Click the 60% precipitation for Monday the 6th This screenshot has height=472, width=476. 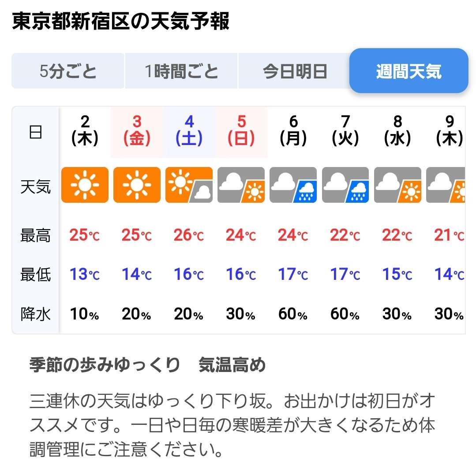[293, 314]
